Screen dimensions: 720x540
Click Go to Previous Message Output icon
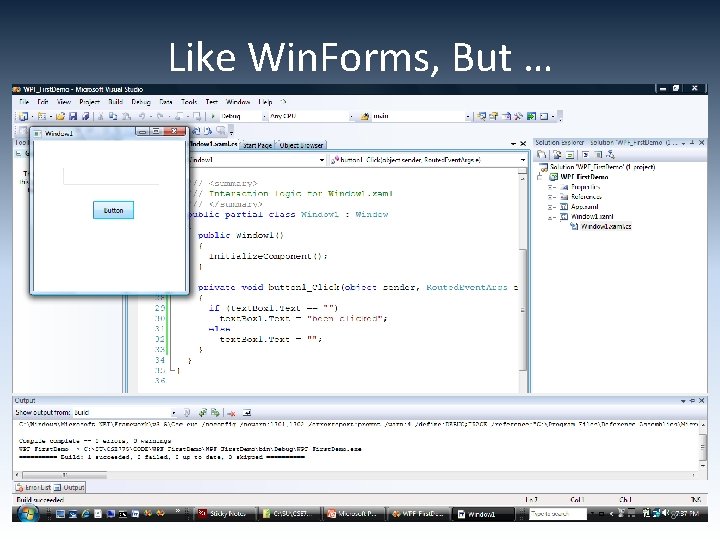click(x=202, y=413)
